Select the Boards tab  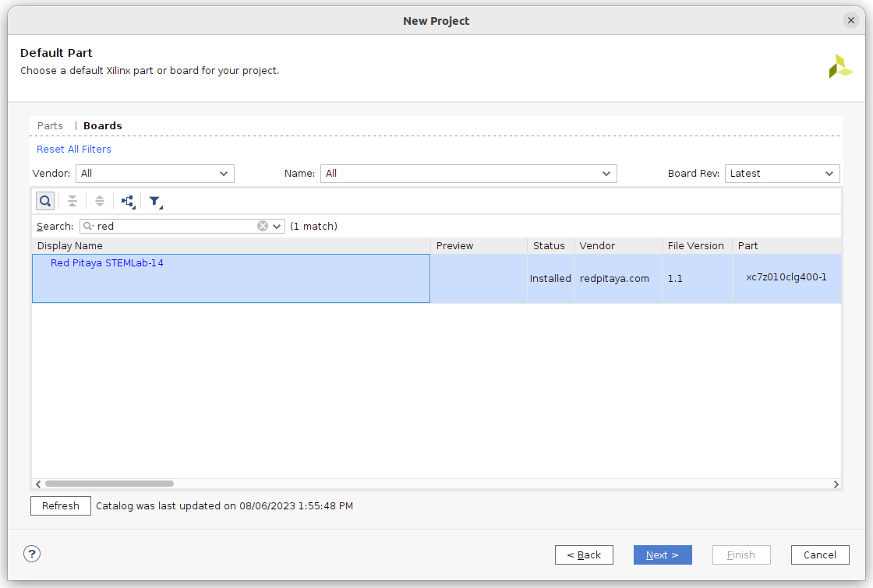tap(102, 125)
